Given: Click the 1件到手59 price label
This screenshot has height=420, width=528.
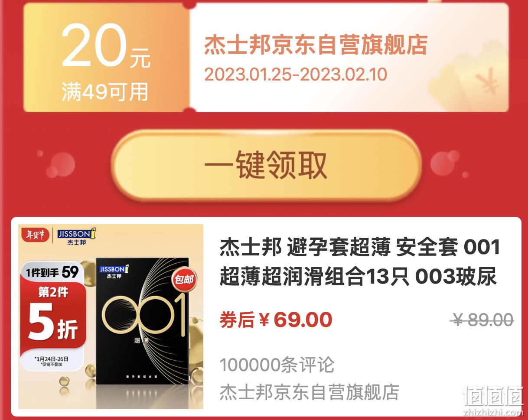Looking at the screenshot, I should [x=52, y=272].
